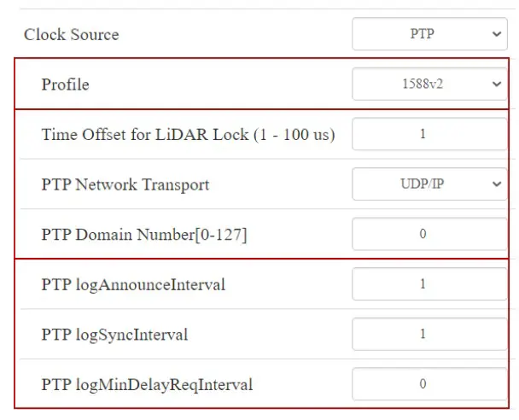Focus the PTP logMinDelayReqInterval input
Viewport: 519px width, 420px height.
click(429, 384)
